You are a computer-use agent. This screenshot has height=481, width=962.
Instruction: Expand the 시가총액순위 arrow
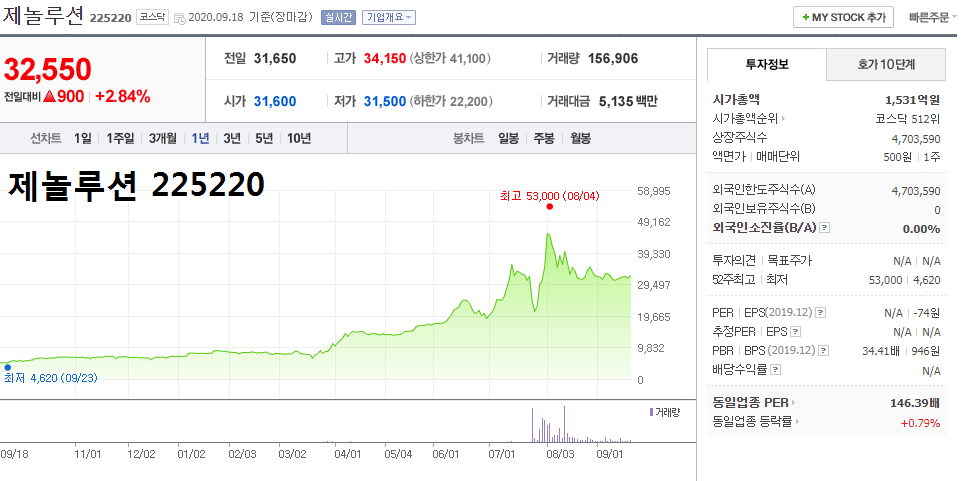click(783, 118)
